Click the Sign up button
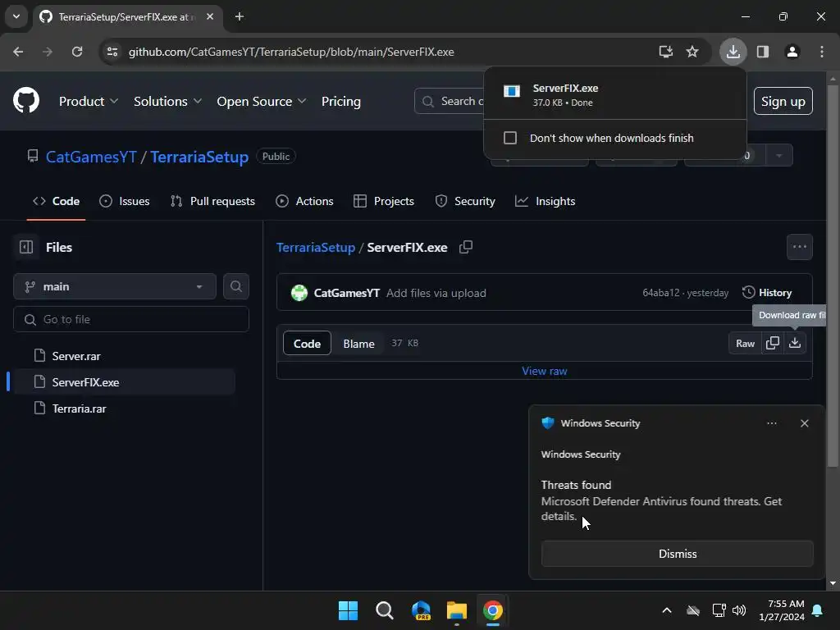The image size is (840, 630). coord(783,101)
